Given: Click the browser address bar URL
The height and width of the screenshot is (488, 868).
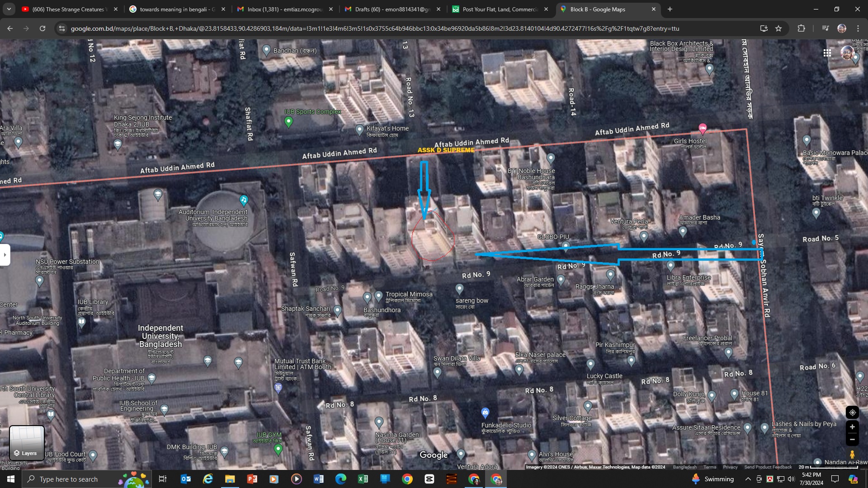Looking at the screenshot, I should click(x=375, y=28).
